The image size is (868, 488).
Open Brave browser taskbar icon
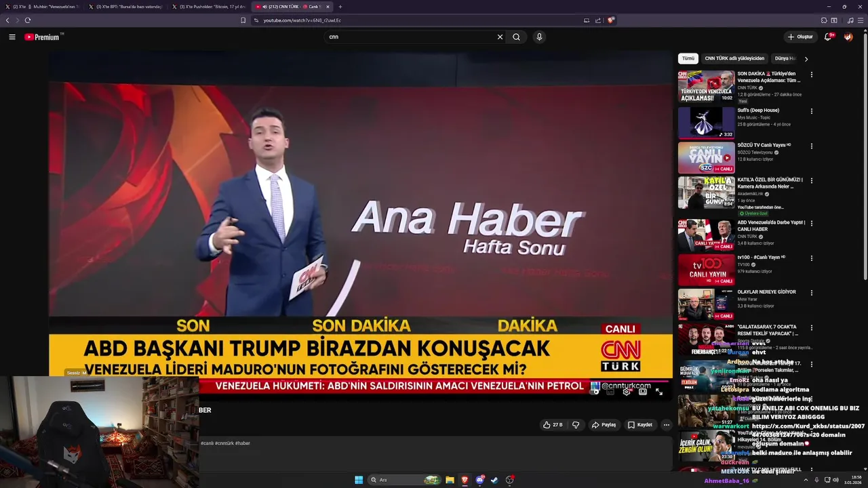[465, 480]
